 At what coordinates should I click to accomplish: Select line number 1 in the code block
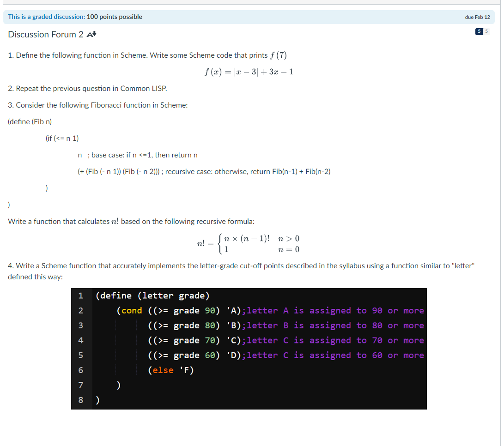[x=81, y=295]
